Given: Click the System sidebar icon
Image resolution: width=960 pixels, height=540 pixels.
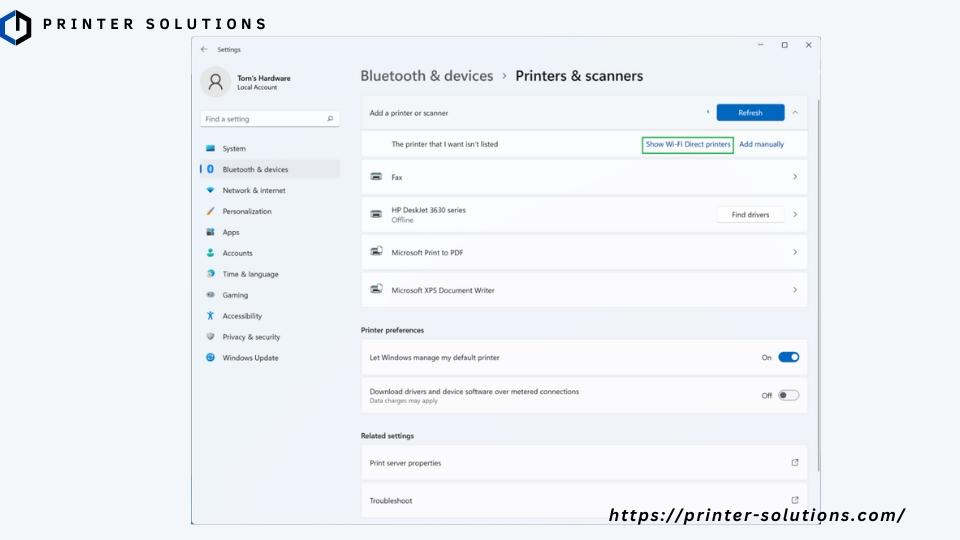Looking at the screenshot, I should 210,148.
